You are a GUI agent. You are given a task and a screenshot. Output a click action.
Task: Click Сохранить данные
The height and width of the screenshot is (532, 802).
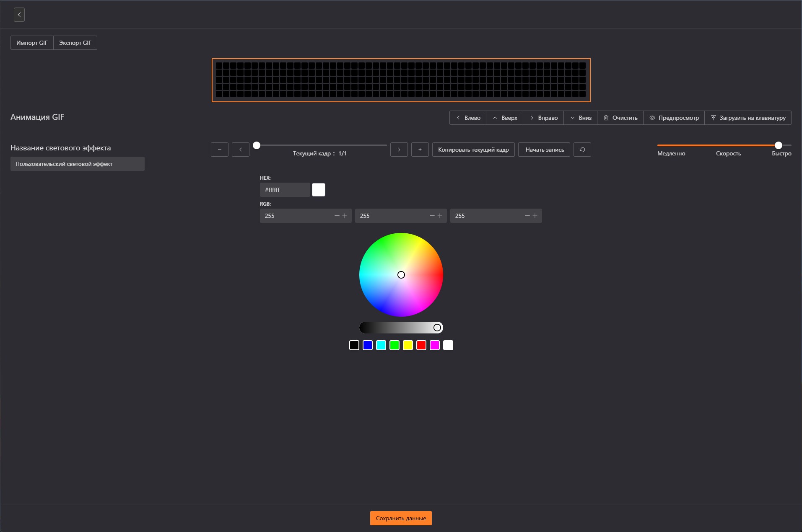(x=401, y=518)
